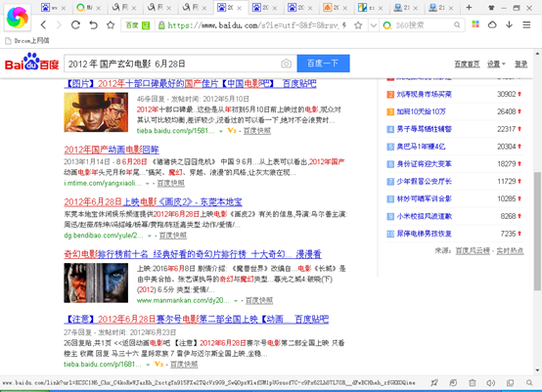Viewport: 542px width, 392px height.
Task: Bookmark page with the star beside the undo arrow
Action: pos(111,24)
